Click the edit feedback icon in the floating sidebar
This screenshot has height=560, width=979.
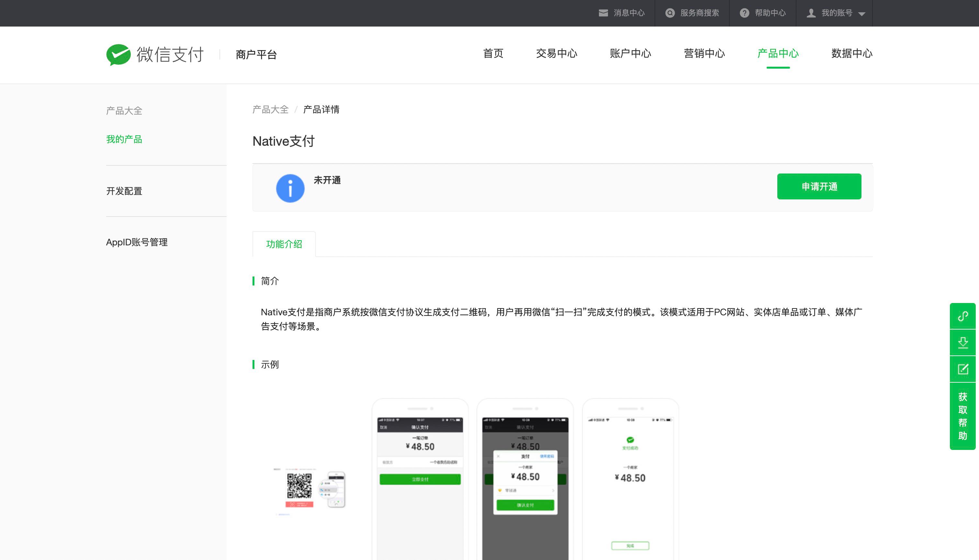tap(962, 369)
